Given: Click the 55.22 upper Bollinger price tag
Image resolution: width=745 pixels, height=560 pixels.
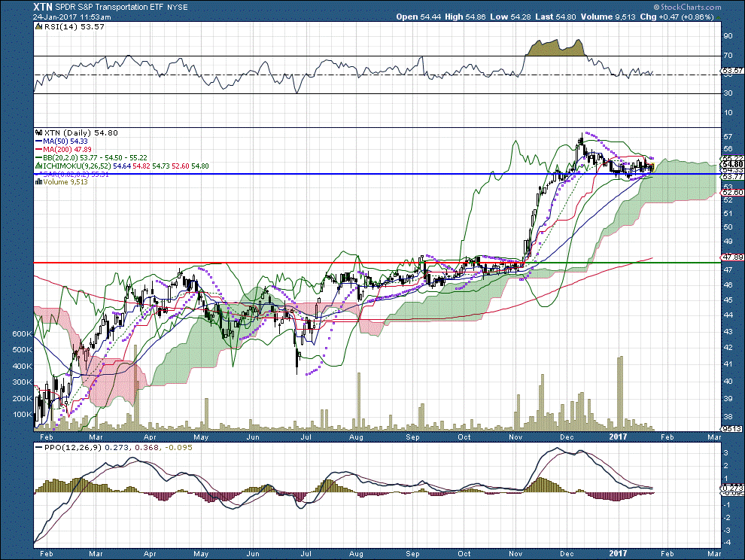Looking at the screenshot, I should coord(731,158).
